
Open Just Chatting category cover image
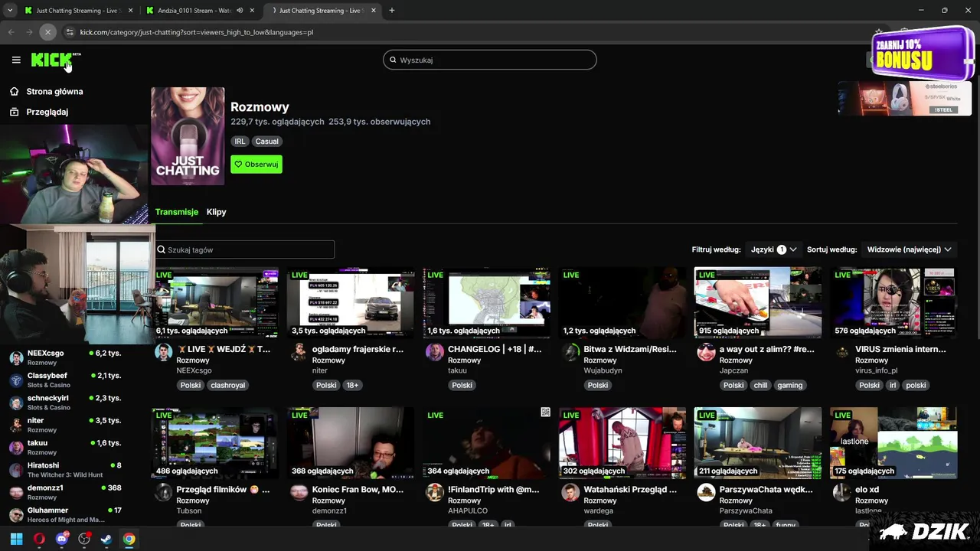[188, 136]
